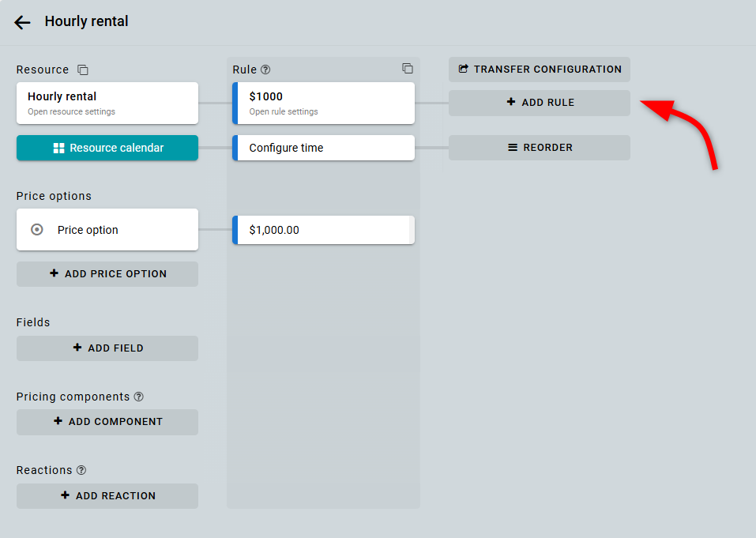Screen dimensions: 756x538
Task: Click the Configure time card
Action: [324, 148]
